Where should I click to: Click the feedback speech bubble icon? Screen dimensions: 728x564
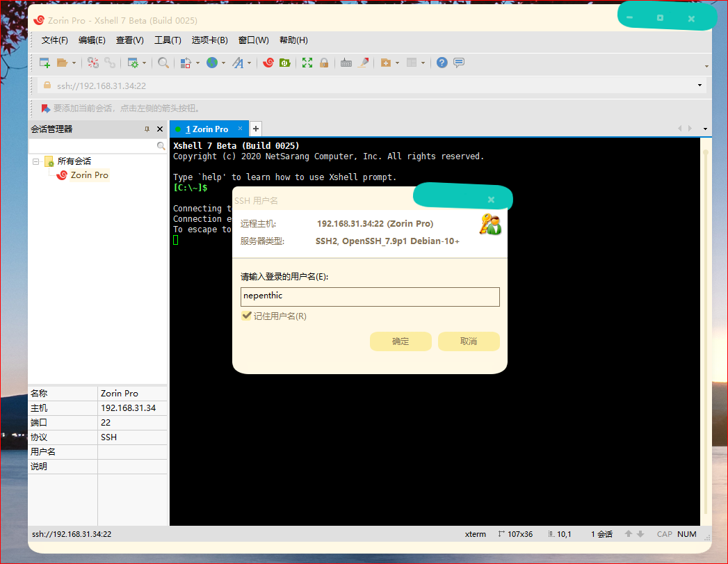[459, 63]
